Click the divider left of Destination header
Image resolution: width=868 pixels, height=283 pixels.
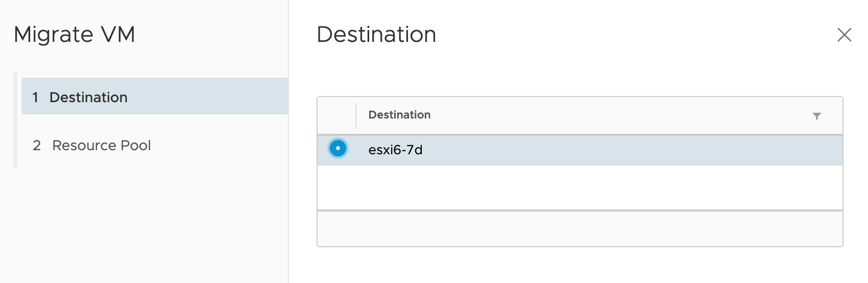point(356,115)
